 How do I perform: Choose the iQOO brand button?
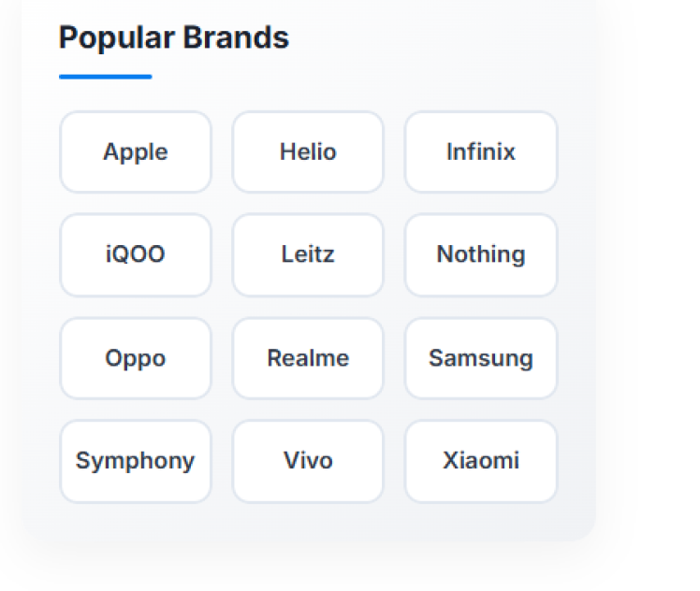(x=136, y=255)
